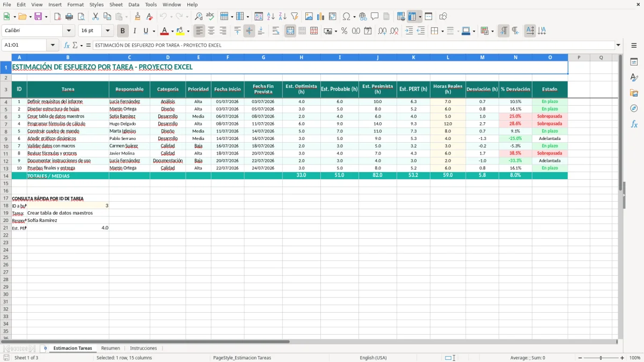644x362 pixels.
Task: Open the Font Name dropdown arrow
Action: point(69,31)
